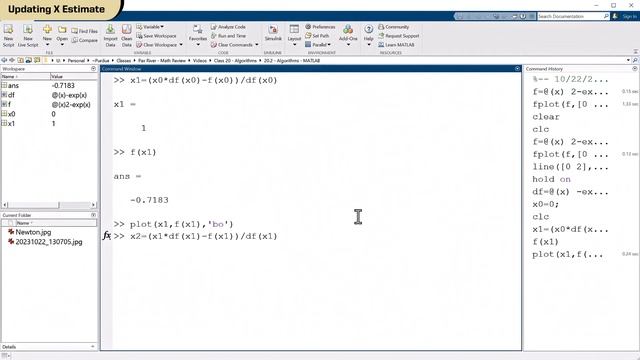Click Save Workspace

(156, 36)
